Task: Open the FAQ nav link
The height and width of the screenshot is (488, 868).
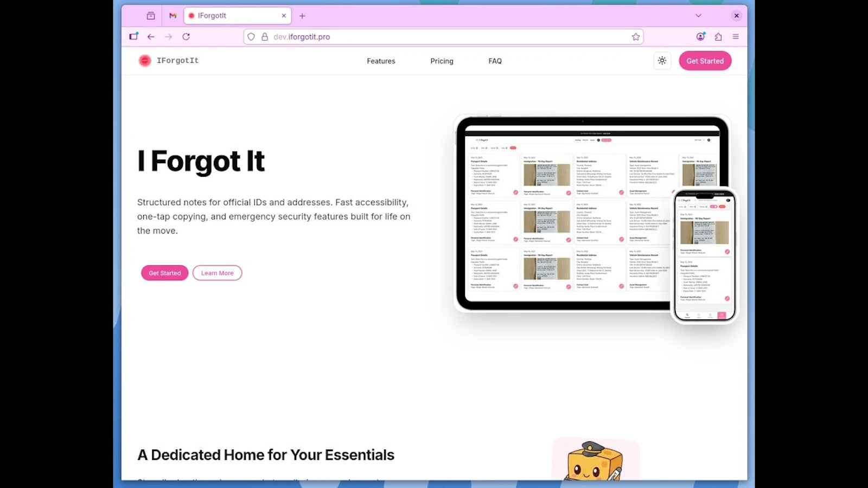Action: click(495, 61)
